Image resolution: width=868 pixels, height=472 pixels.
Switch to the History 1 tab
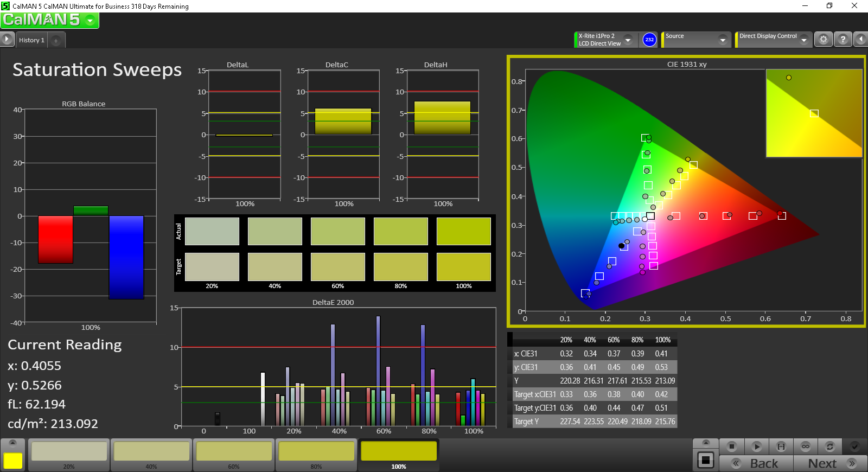(x=31, y=40)
